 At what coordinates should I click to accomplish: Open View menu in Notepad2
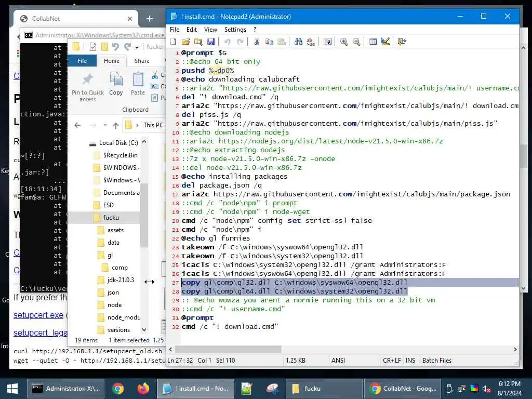(x=210, y=30)
